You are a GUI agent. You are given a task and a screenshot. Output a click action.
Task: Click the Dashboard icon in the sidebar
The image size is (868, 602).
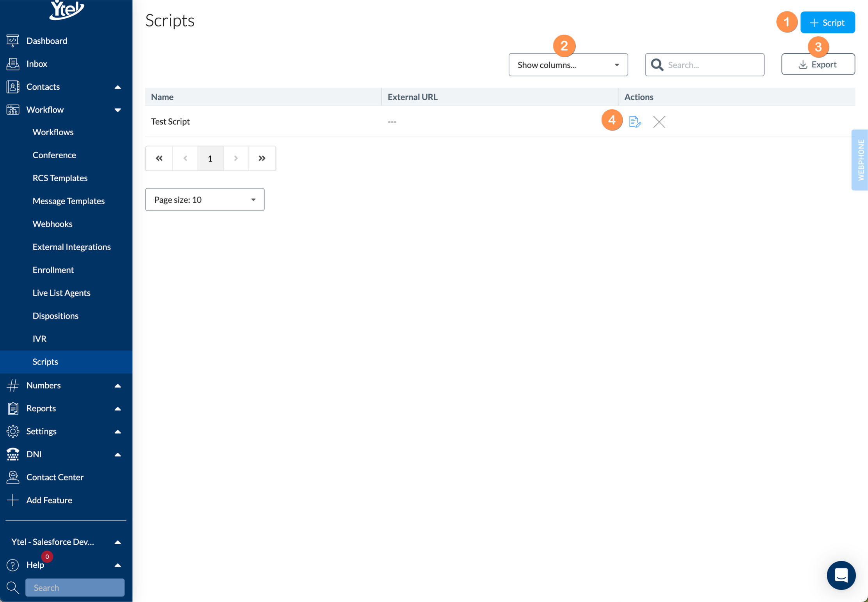click(12, 41)
